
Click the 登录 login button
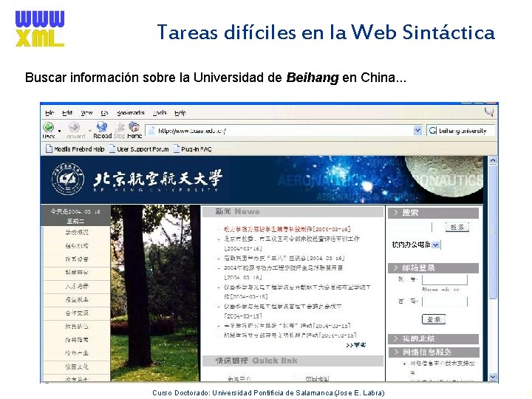434,319
